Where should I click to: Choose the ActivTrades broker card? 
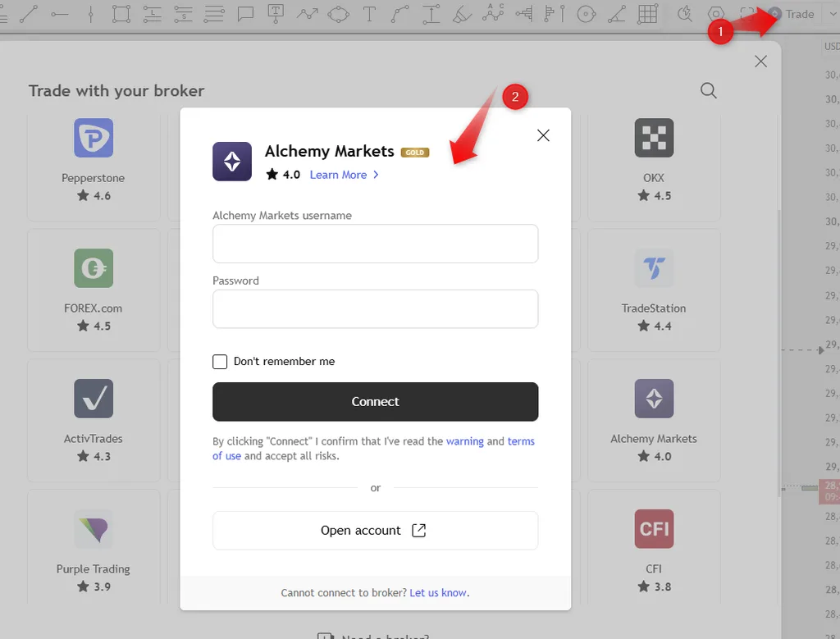94,421
